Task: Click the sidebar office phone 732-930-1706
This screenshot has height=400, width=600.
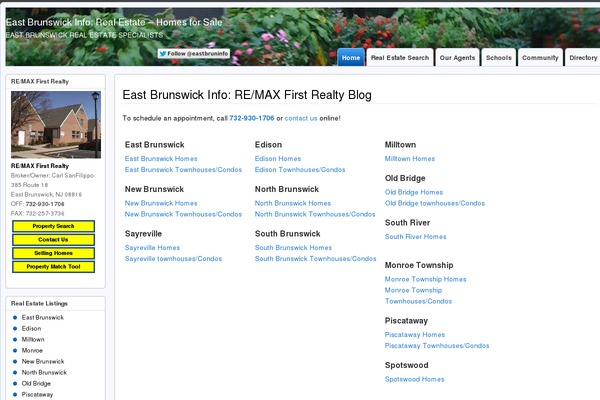Action: (45, 204)
